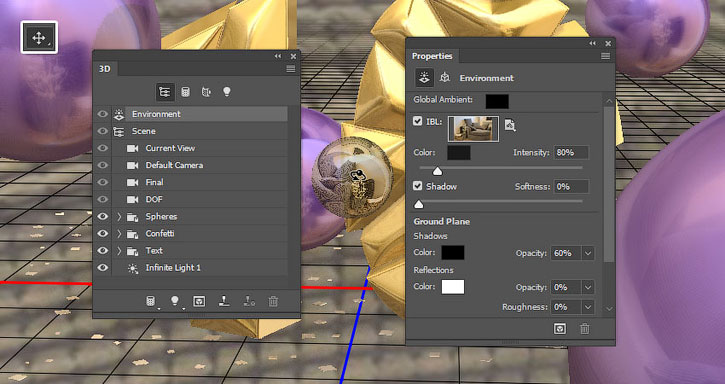Open the 3D panel menu
Screen dimensions: 725x384
tap(291, 69)
